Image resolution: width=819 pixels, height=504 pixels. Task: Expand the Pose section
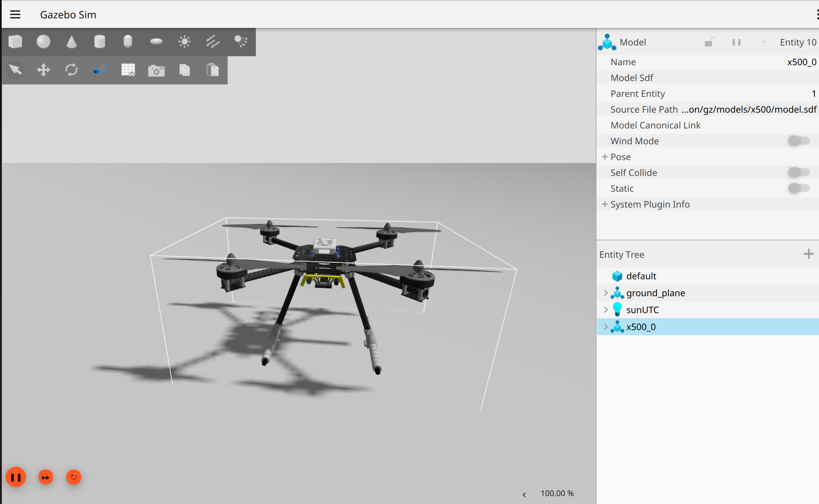click(605, 157)
